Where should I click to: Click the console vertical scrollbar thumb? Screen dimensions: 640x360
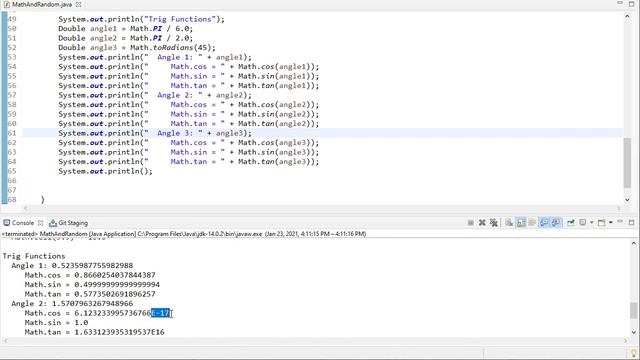pyautogui.click(x=633, y=310)
